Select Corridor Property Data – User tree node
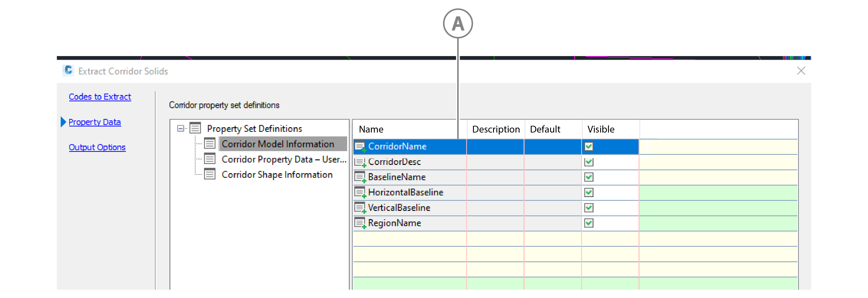868x298 pixels. 284,159
